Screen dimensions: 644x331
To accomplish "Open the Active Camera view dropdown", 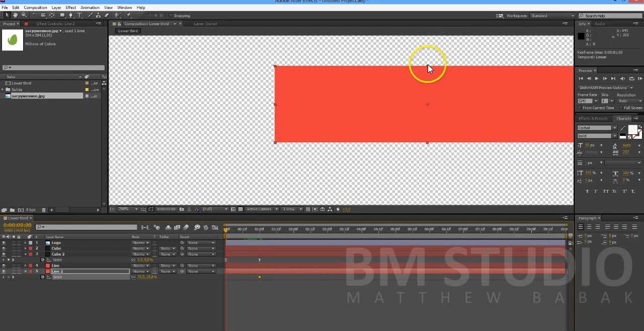I will pyautogui.click(x=262, y=209).
